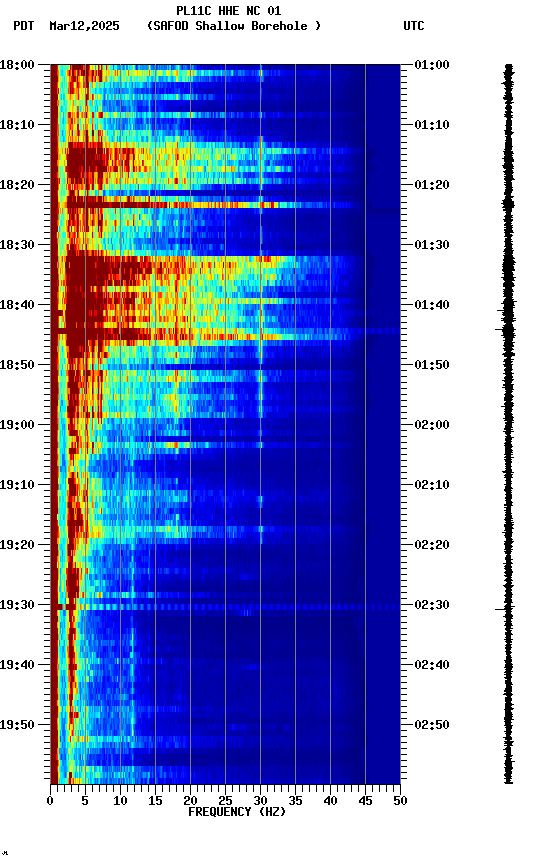Screen dimensions: 552x864
Task: Click the '18:10' PDT time label
Action: click(17, 125)
